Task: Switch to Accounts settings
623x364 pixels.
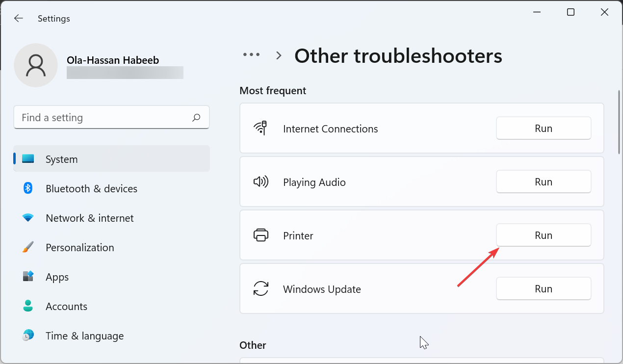Action: 111,306
